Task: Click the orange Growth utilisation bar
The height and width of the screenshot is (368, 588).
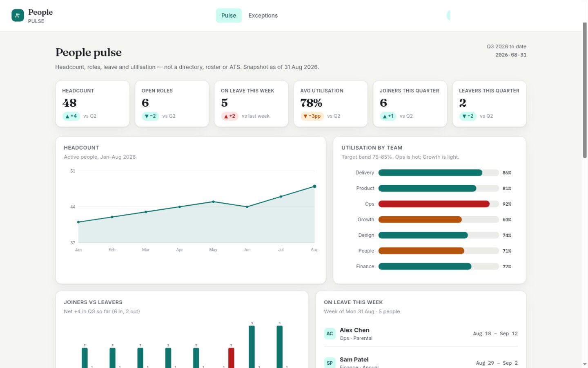Action: coord(420,220)
